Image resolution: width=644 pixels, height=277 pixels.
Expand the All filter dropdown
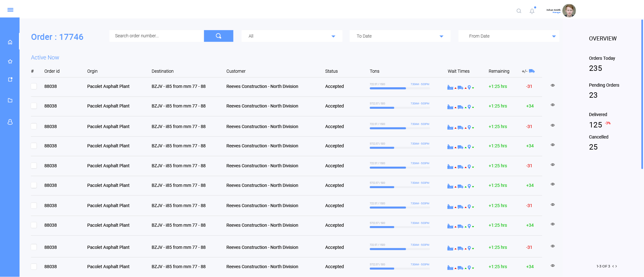pos(291,36)
